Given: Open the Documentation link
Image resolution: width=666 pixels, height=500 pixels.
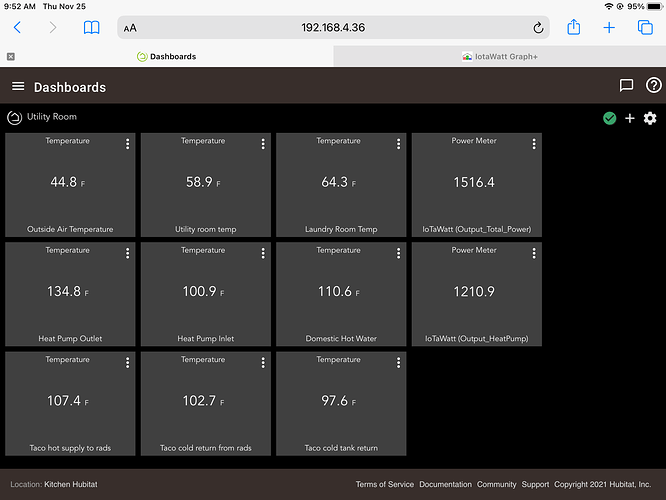Looking at the screenshot, I should tap(445, 484).
